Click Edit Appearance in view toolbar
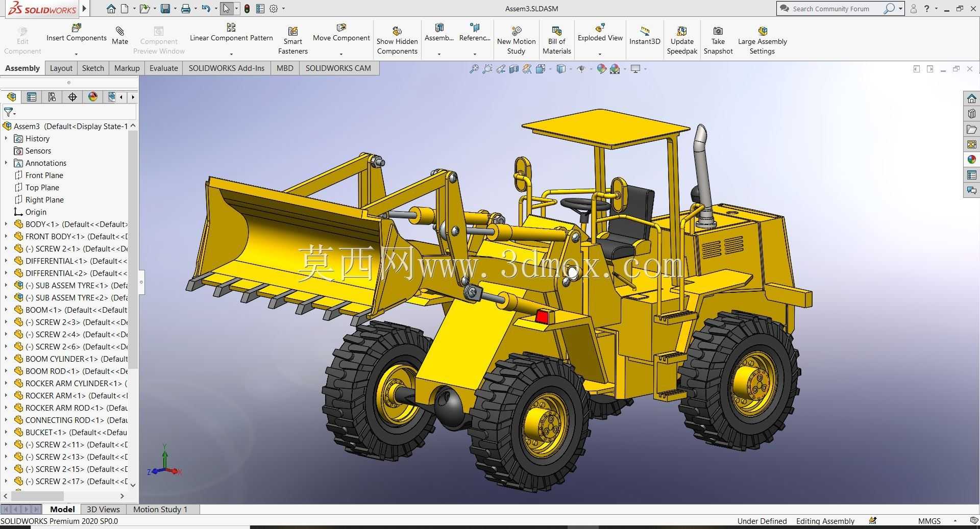This screenshot has height=529, width=980. [601, 69]
